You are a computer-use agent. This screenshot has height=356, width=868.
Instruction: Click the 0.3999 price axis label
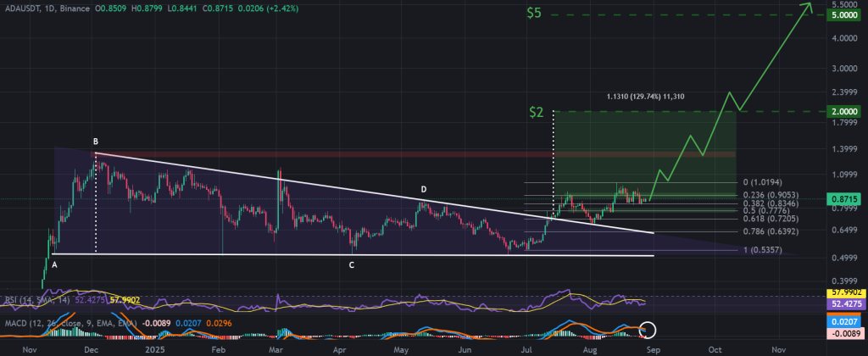point(845,281)
